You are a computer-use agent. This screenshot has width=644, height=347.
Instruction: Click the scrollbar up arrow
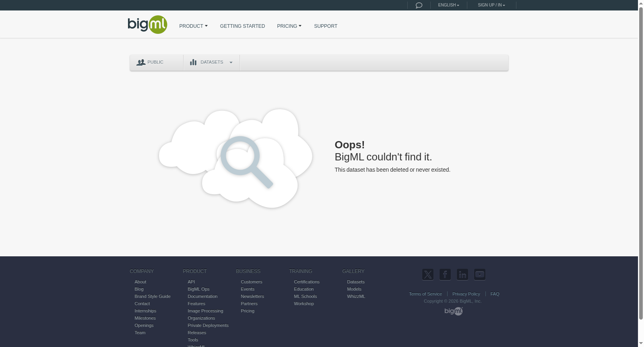pos(641,3)
